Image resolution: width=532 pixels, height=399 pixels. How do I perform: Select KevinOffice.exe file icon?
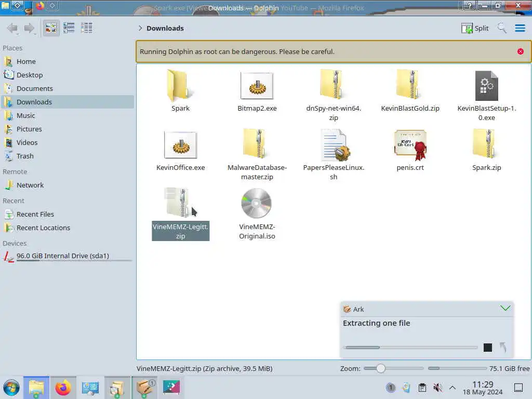click(x=180, y=145)
